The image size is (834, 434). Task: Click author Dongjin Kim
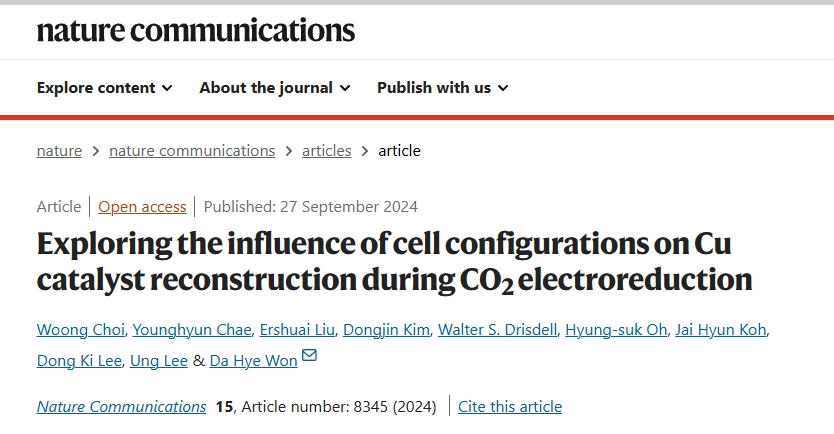point(386,330)
